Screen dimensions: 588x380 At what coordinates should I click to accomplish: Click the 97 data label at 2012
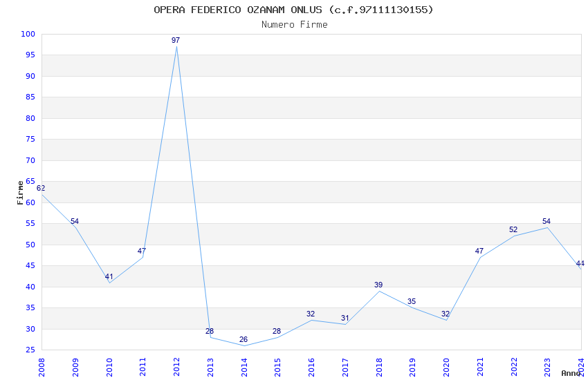[176, 40]
